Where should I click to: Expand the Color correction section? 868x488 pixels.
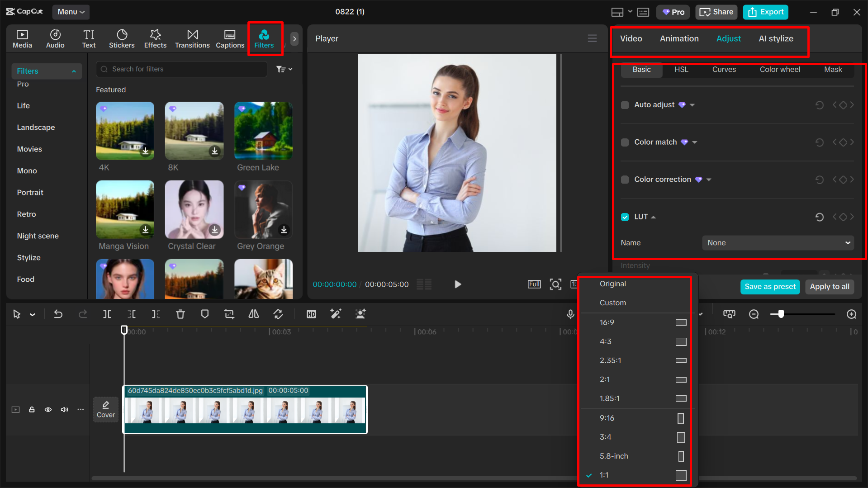click(709, 179)
